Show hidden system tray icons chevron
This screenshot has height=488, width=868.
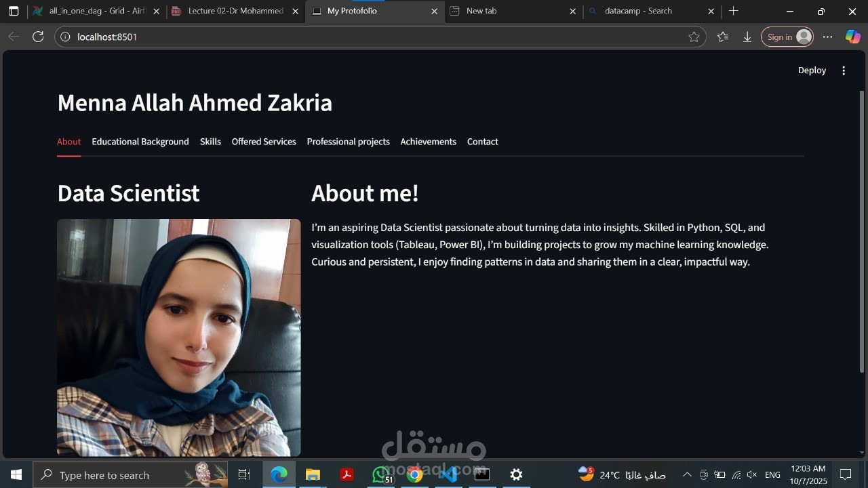pos(687,474)
